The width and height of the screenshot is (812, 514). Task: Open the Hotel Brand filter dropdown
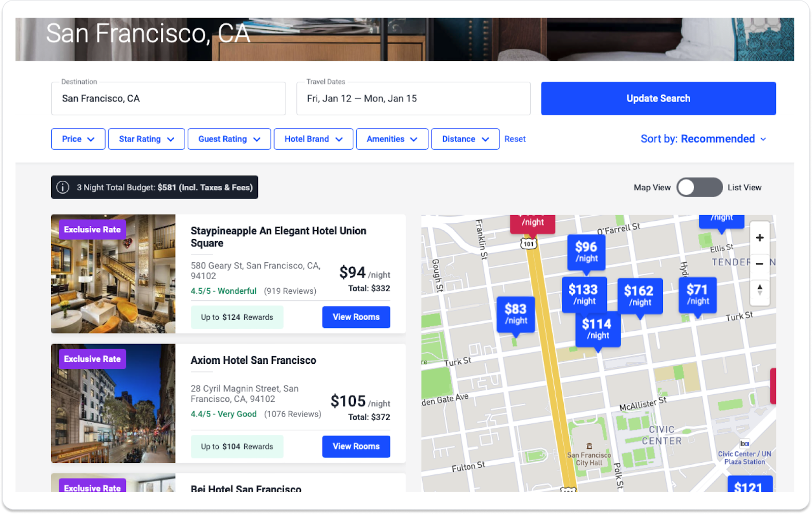click(x=313, y=139)
